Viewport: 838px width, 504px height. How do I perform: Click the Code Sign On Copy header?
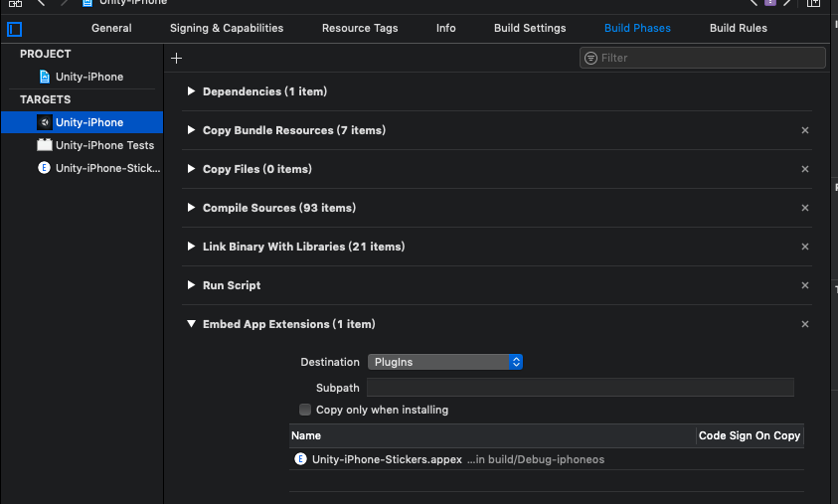(x=750, y=435)
